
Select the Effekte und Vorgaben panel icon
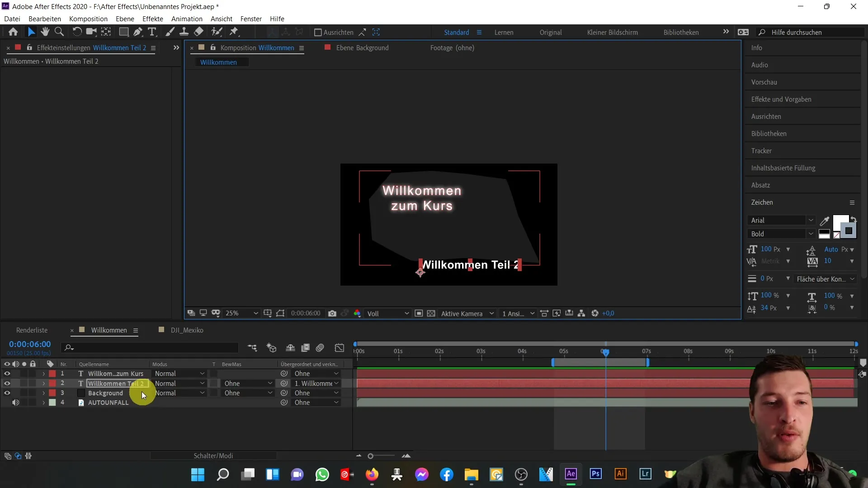[x=781, y=99]
